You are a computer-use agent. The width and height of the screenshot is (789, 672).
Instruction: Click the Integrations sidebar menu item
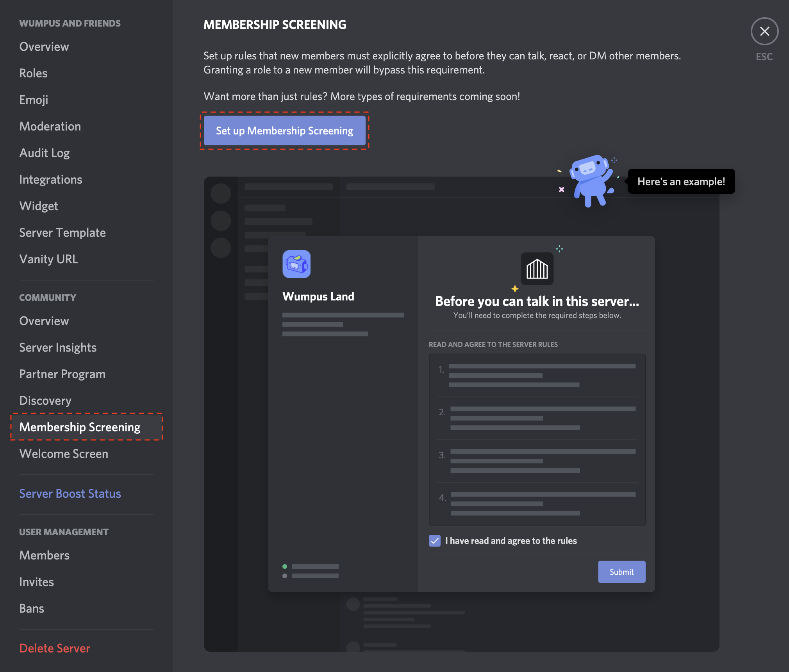point(51,179)
